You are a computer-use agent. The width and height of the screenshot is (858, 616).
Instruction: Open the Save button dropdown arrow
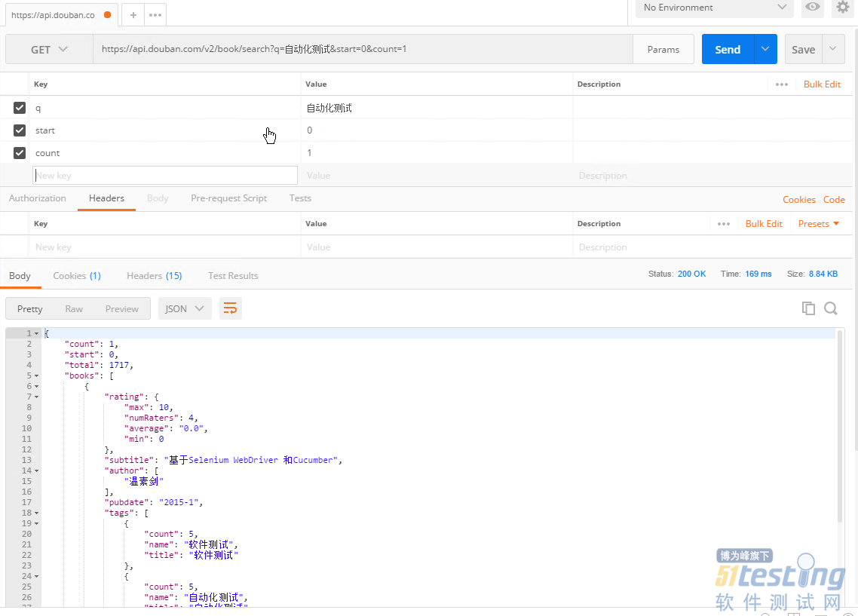tap(833, 49)
